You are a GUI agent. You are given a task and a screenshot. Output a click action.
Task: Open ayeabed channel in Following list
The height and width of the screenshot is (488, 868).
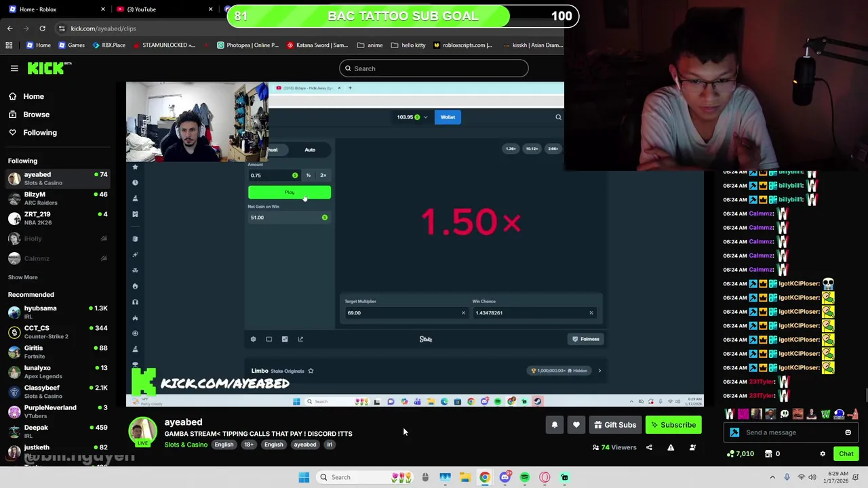point(58,178)
